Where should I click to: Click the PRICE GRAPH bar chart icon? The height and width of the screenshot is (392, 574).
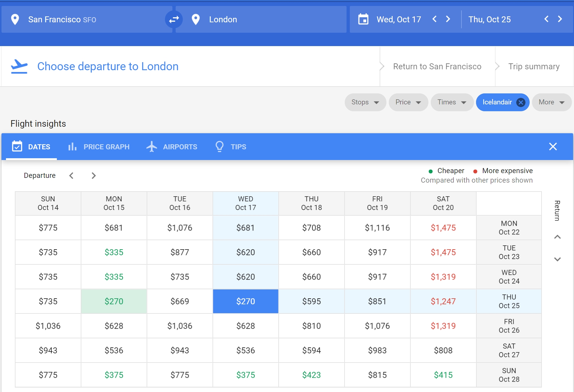tap(72, 146)
